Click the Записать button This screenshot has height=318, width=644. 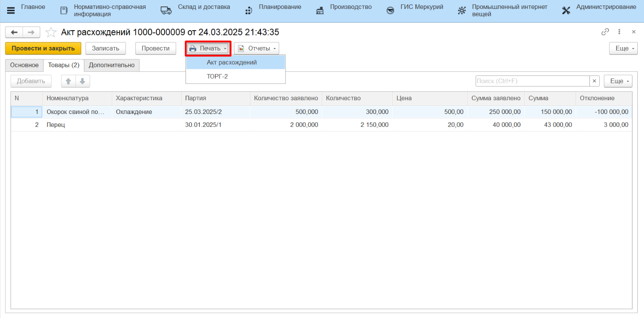[x=106, y=48]
